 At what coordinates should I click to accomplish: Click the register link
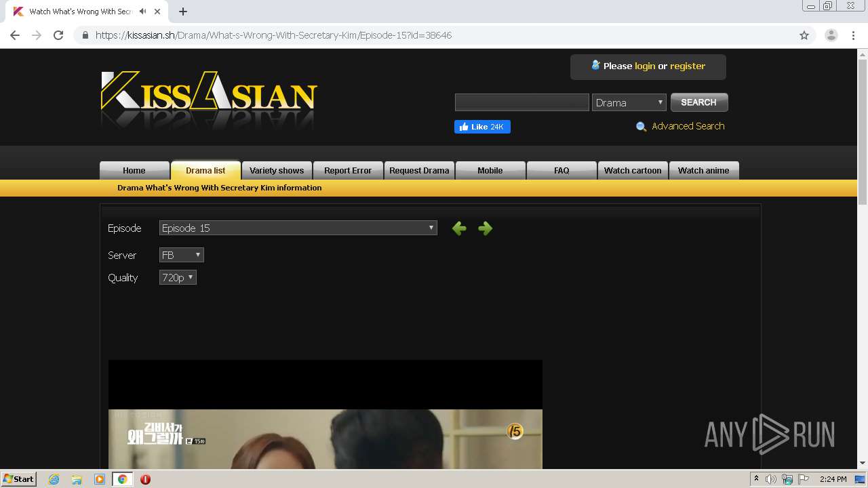coord(688,66)
